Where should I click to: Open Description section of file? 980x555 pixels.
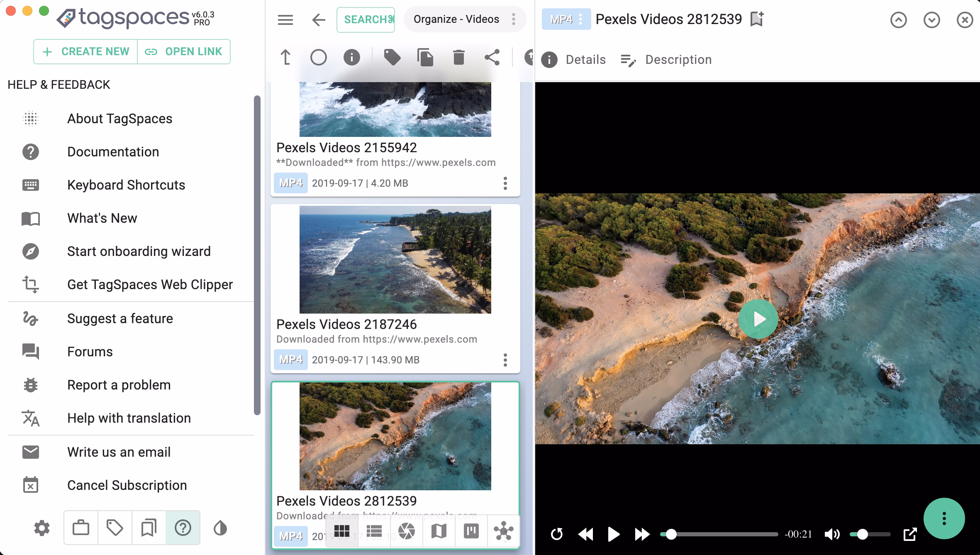point(666,60)
